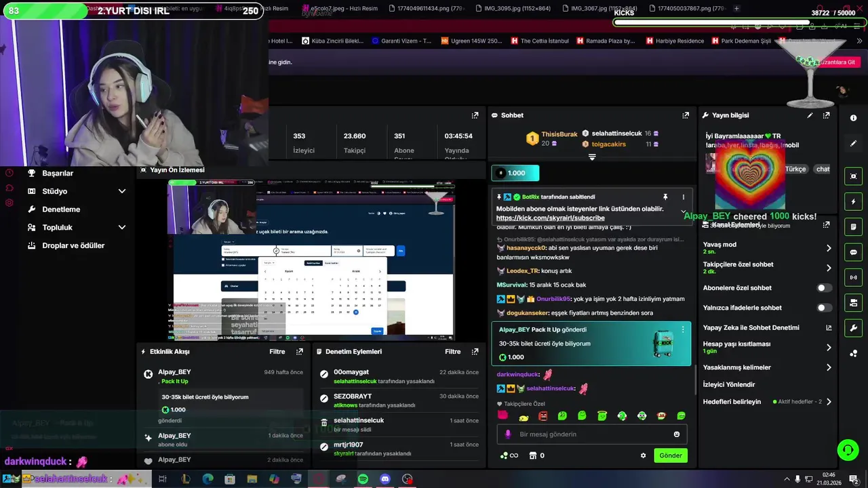This screenshot has height=488, width=868.
Task: Open Takipçilere özel sohbet settings chevron
Action: click(x=829, y=268)
